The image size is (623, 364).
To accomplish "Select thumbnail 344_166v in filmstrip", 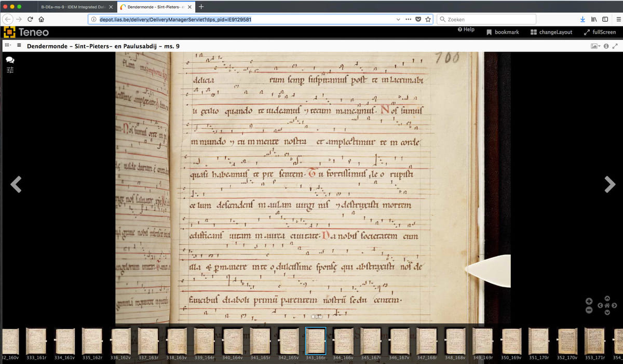I will tap(343, 342).
